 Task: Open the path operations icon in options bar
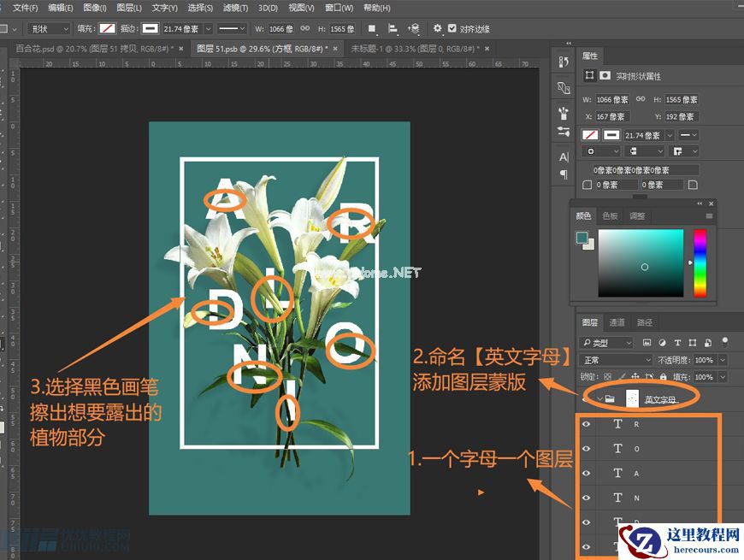(374, 28)
